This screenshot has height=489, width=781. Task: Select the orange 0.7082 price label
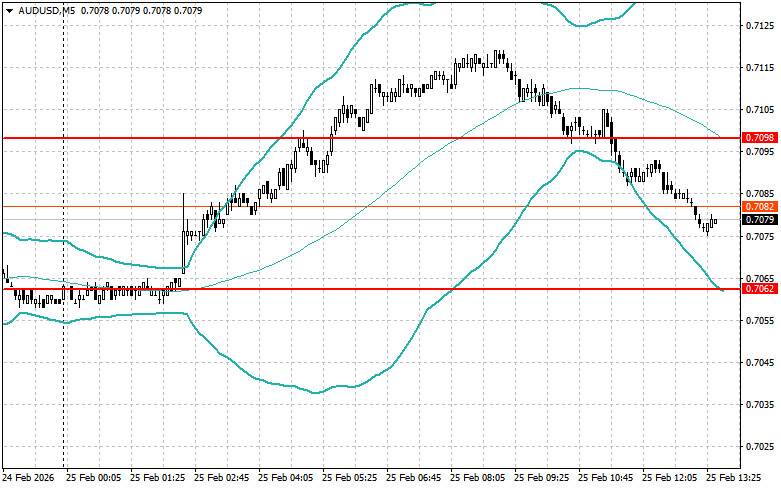pos(760,207)
